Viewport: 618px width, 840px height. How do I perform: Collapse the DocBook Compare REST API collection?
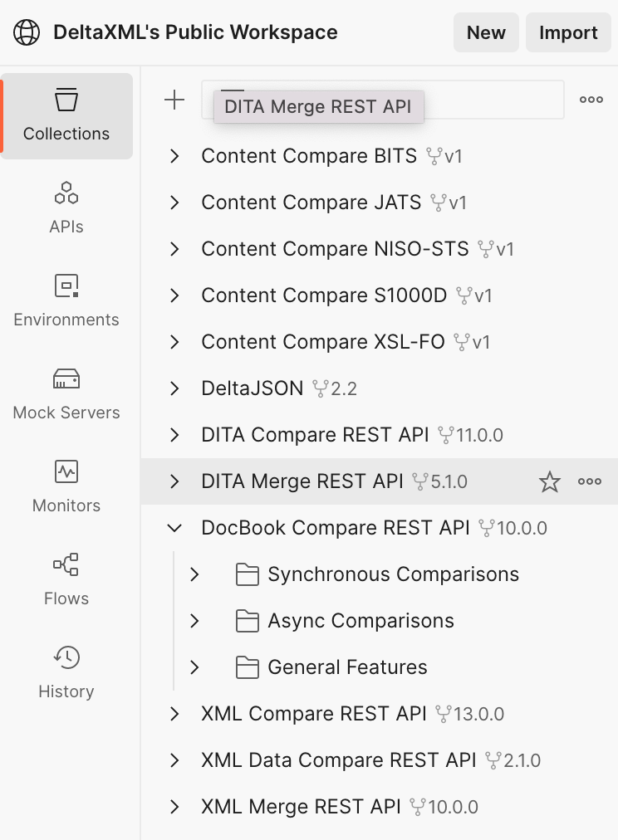pos(174,528)
